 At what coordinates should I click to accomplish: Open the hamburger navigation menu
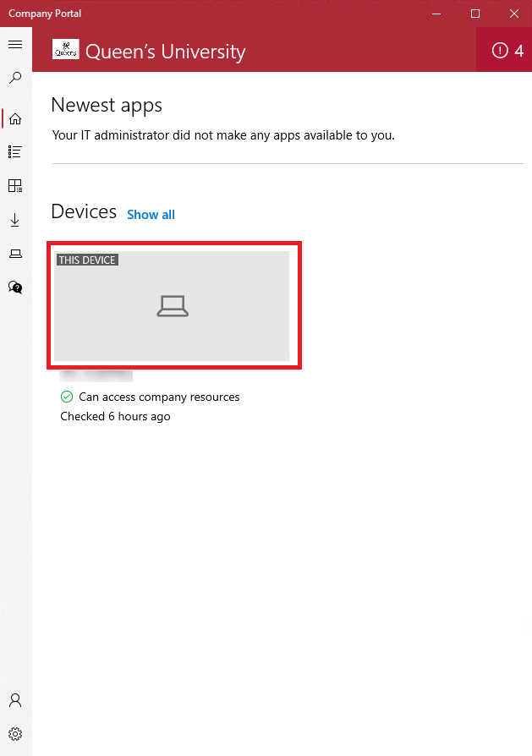coord(15,43)
